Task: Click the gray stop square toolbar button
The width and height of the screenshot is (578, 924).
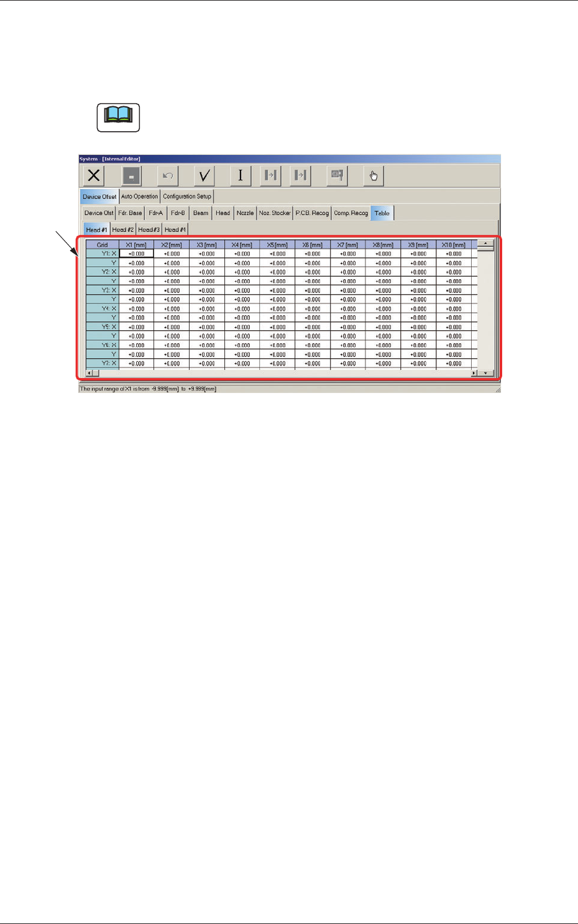Action: click(x=131, y=175)
